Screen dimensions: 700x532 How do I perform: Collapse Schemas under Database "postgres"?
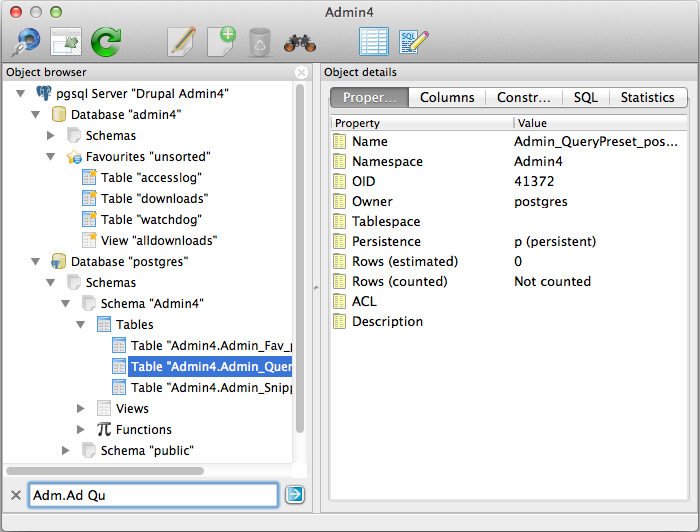pos(51,283)
